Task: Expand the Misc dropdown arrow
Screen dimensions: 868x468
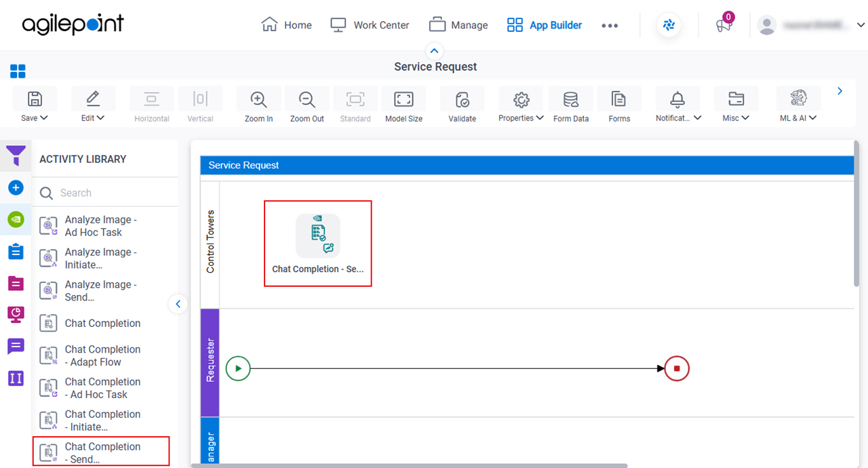Action: [745, 118]
